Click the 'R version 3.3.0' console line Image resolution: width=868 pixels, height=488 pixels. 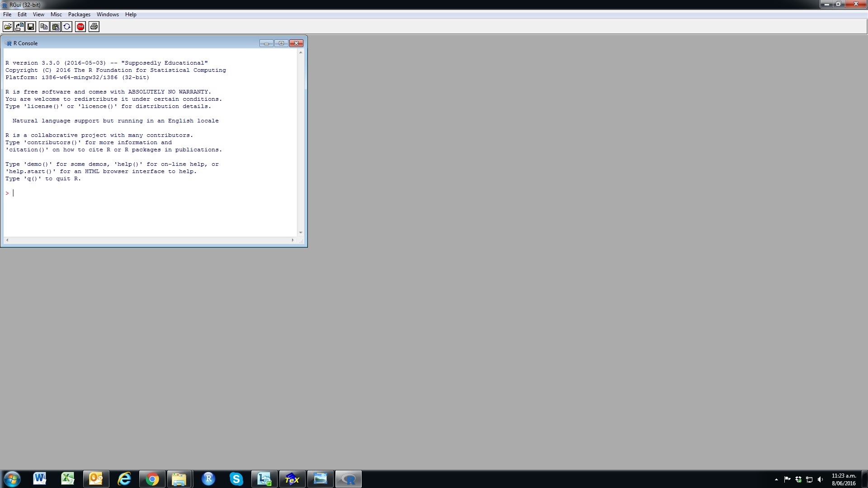coord(107,63)
